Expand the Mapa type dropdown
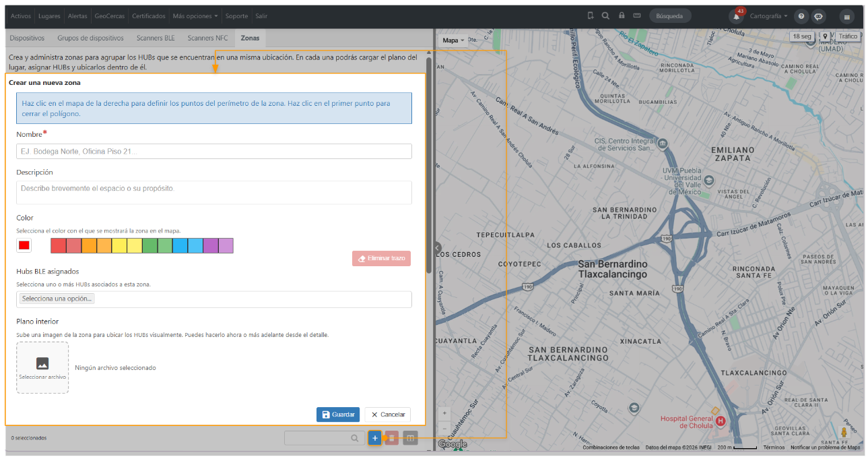 pos(454,40)
